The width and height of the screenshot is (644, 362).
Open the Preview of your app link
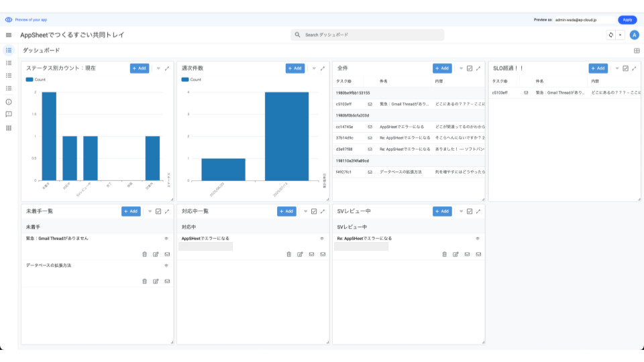tap(31, 19)
